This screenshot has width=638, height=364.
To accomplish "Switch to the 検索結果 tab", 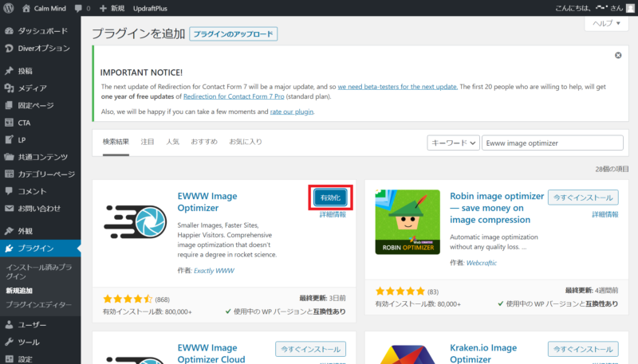I will 116,142.
